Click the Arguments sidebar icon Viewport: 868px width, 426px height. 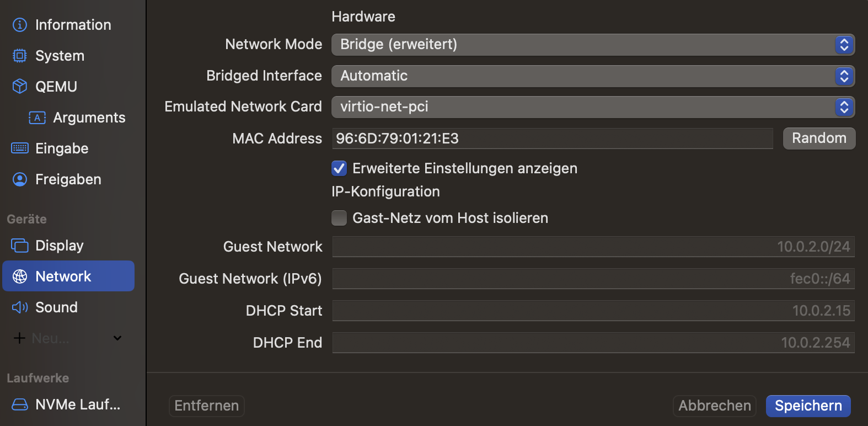(37, 118)
